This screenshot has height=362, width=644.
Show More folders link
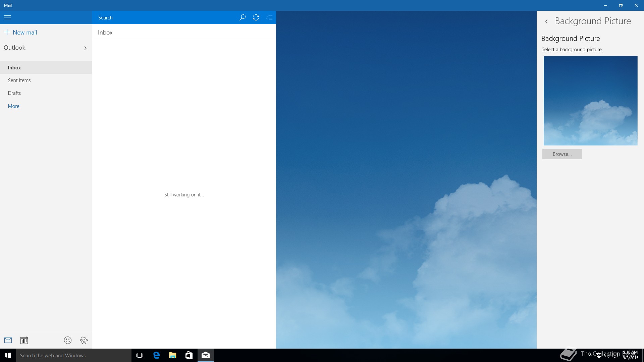(14, 106)
